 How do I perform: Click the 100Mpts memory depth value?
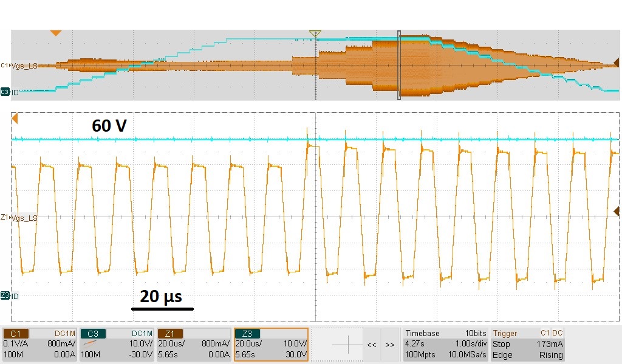[x=420, y=354]
